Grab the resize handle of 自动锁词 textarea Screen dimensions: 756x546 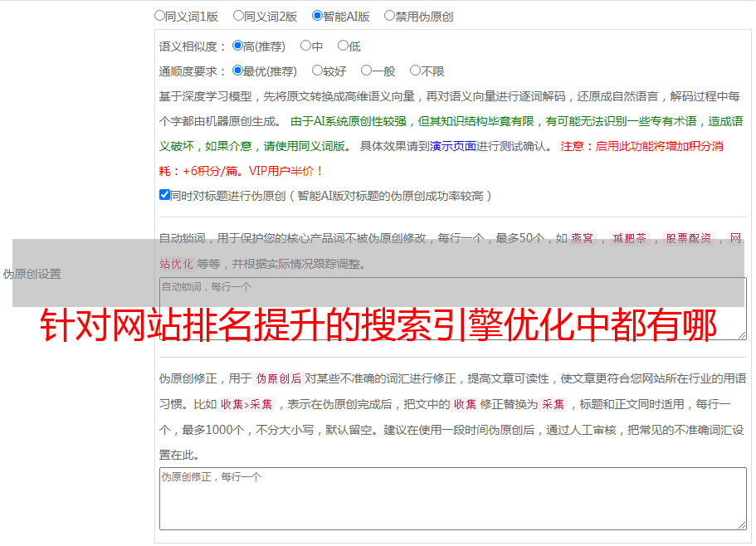742,335
